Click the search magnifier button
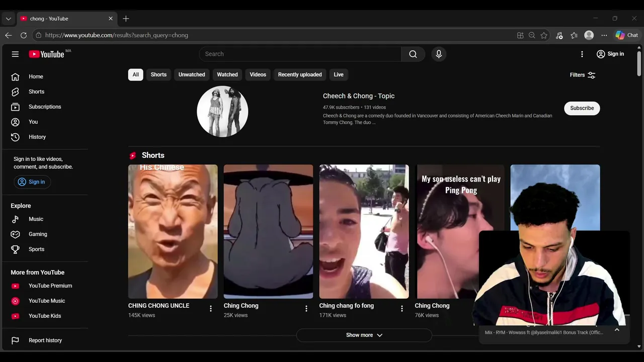This screenshot has width=644, height=362. click(413, 54)
